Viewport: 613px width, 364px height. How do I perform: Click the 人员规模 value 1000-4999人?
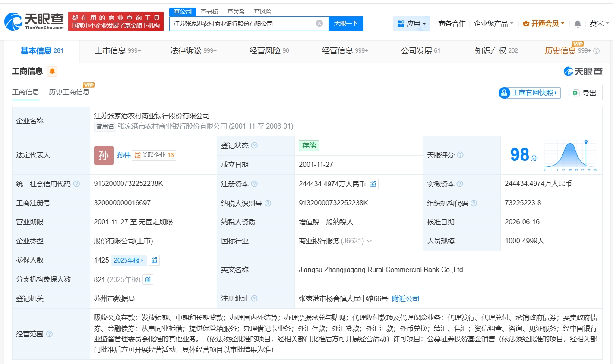[525, 241]
